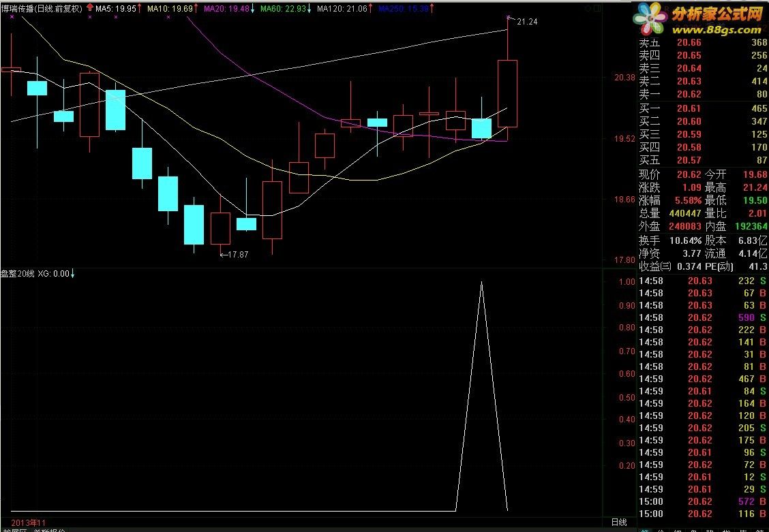Select the 15:00 tick row with volume 116
The height and width of the screenshot is (532, 769).
point(703,514)
